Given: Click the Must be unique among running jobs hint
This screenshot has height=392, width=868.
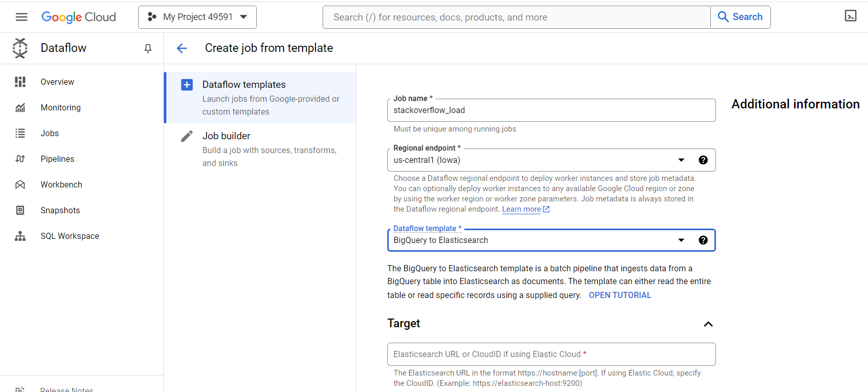Looking at the screenshot, I should (455, 129).
